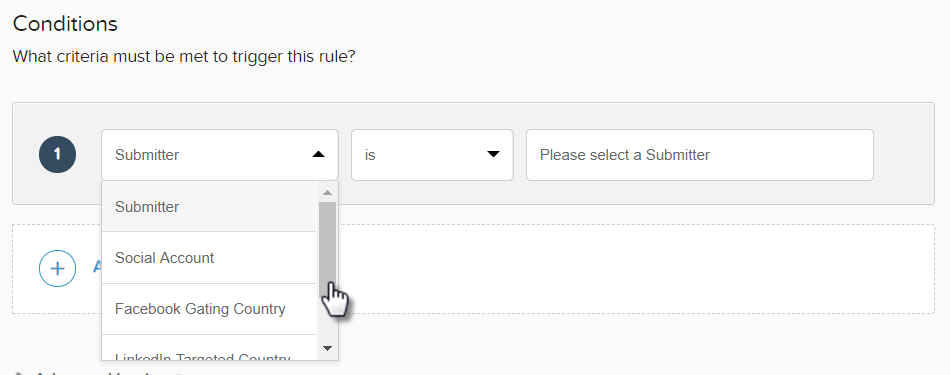Click the Submitter condition type combo box
The image size is (950, 375).
(x=219, y=154)
